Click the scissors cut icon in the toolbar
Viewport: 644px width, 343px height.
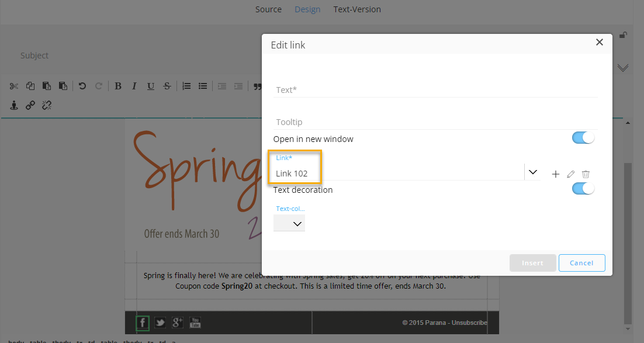14,86
